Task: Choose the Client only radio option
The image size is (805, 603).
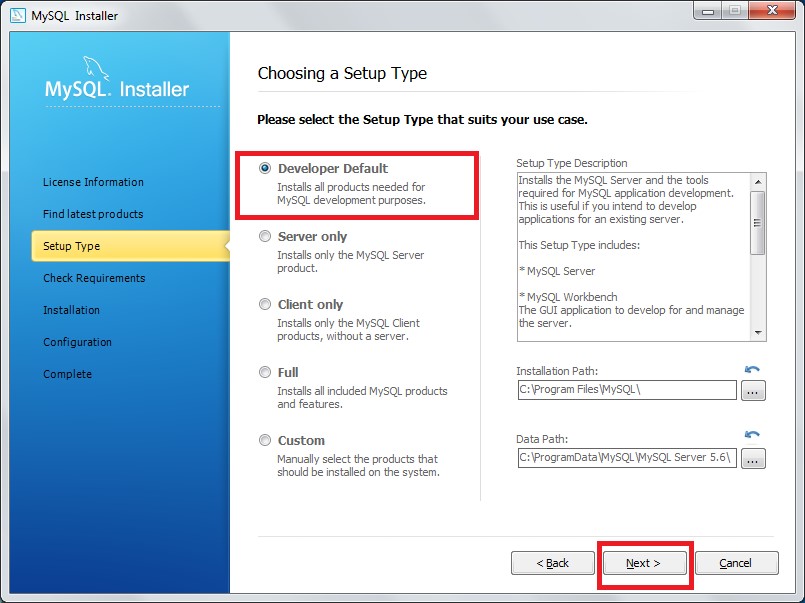Action: click(265, 304)
